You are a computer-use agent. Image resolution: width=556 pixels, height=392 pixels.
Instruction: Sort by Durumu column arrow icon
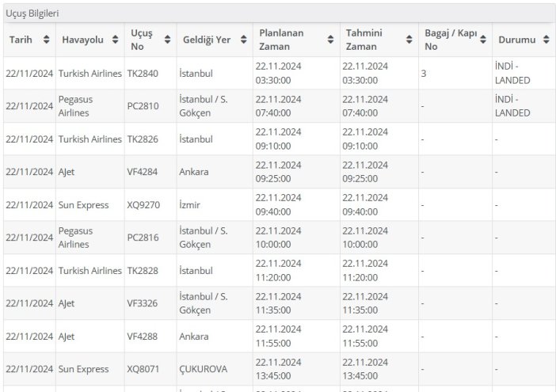tap(546, 40)
